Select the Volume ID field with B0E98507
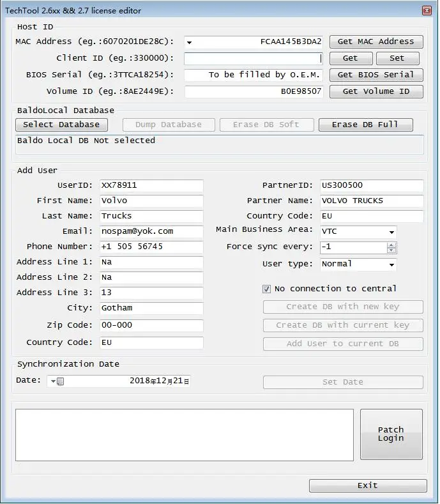The image size is (440, 504). click(x=254, y=91)
